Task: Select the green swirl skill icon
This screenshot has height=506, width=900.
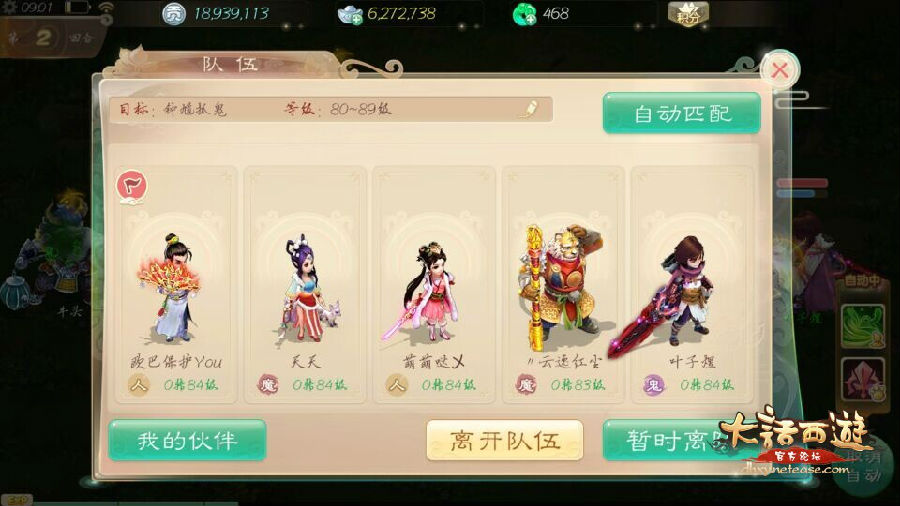Action: pyautogui.click(x=862, y=326)
